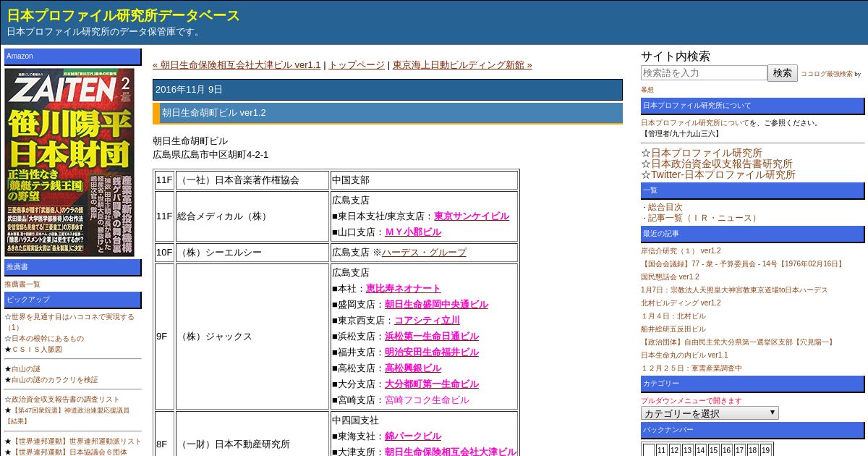Select the 10F floor cell
The width and height of the screenshot is (868, 456).
(x=164, y=253)
